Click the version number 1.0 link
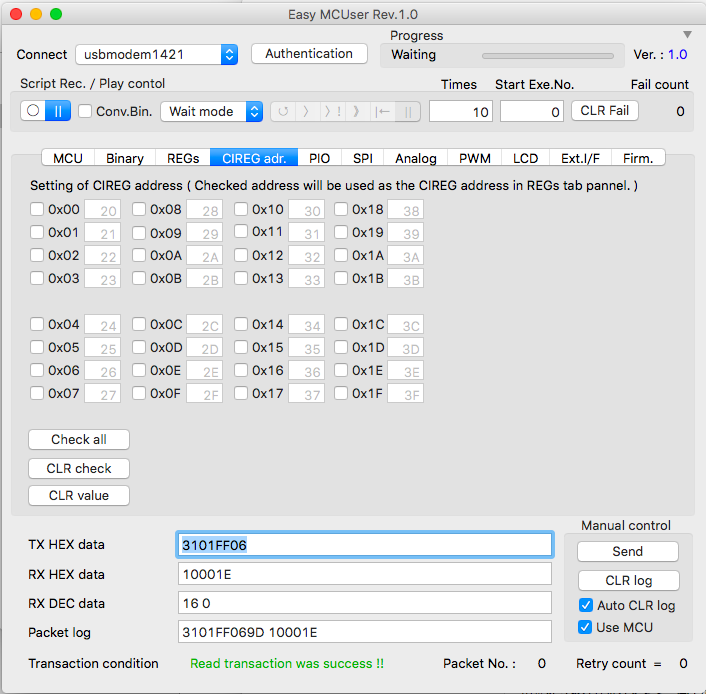 pos(677,54)
